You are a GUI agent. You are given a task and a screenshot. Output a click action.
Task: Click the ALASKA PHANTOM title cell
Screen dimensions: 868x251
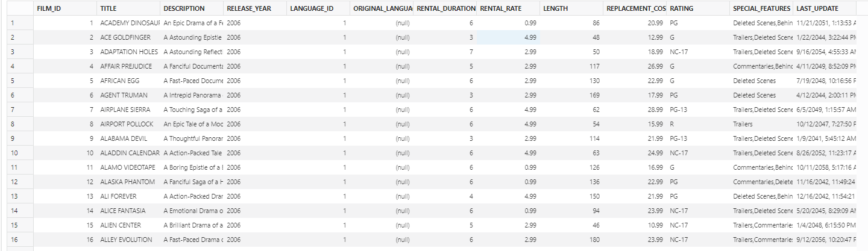coord(128,182)
